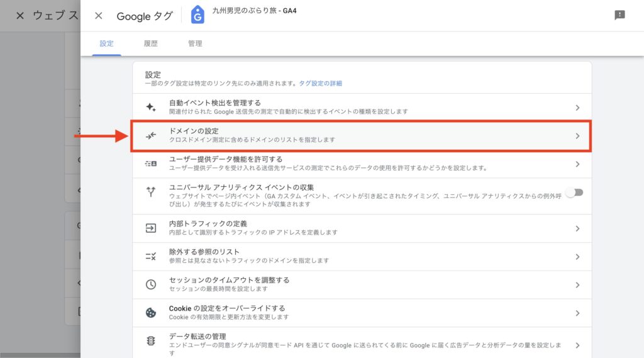This screenshot has width=644, height=358.
Task: Open 自動イベント検出を管理する setting
Action: point(362,108)
